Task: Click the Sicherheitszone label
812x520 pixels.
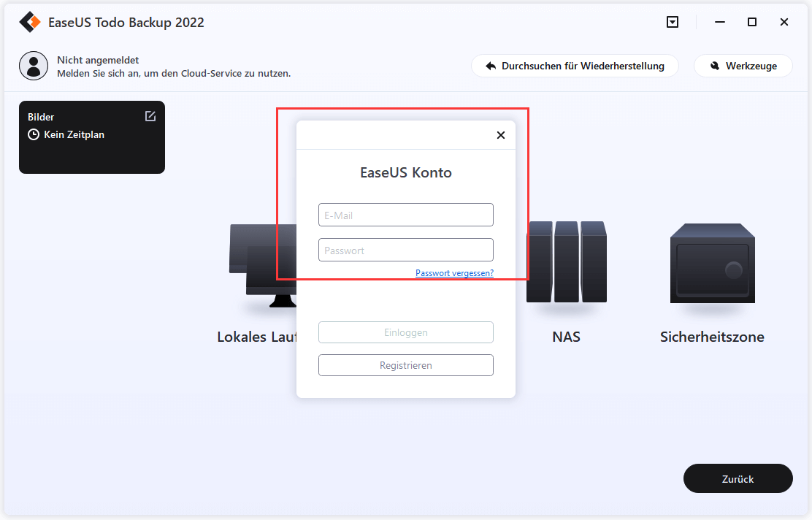Action: [712, 337]
